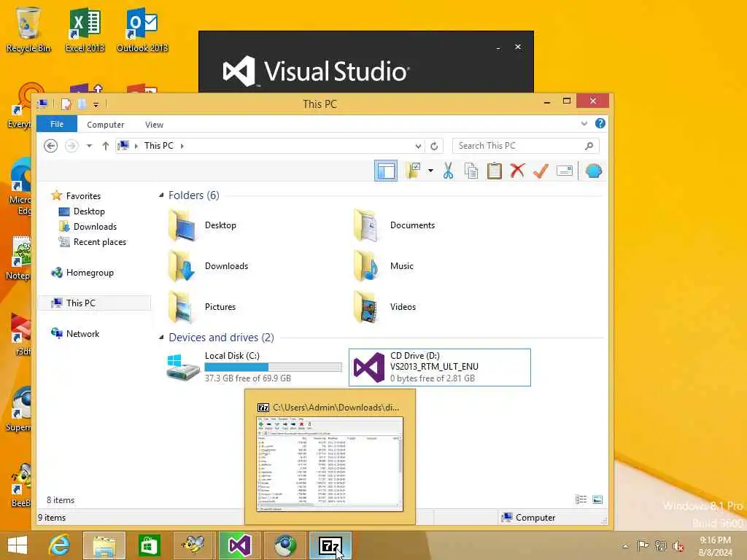Click the E-mail envelope toolbar icon
The width and height of the screenshot is (747, 560).
(x=565, y=171)
